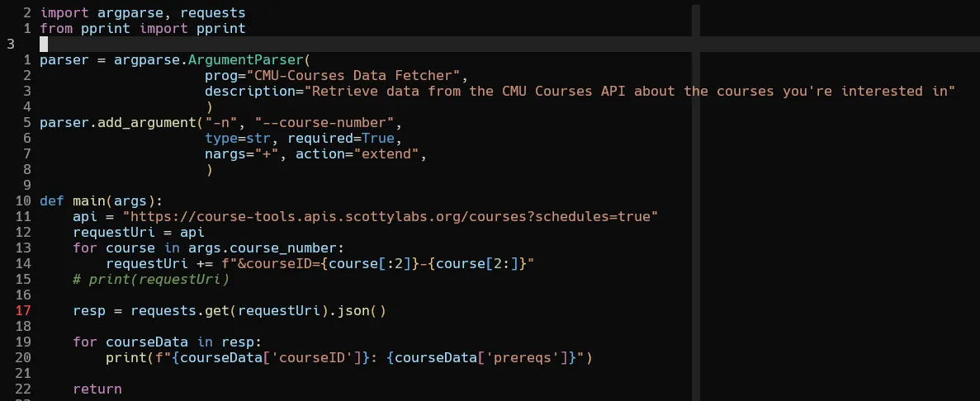Click the description string starting 'Retrieve data'

coord(629,92)
